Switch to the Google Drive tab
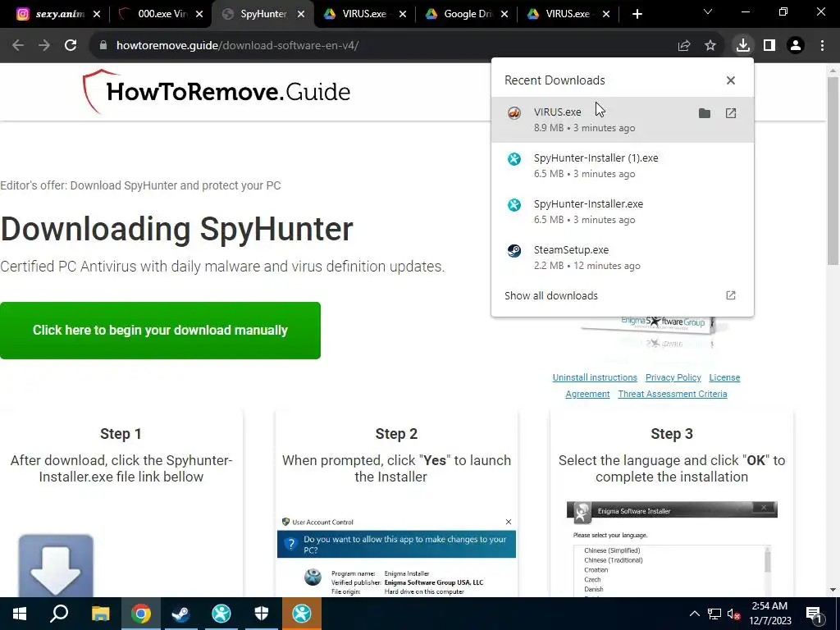This screenshot has width=840, height=630. coord(466,14)
